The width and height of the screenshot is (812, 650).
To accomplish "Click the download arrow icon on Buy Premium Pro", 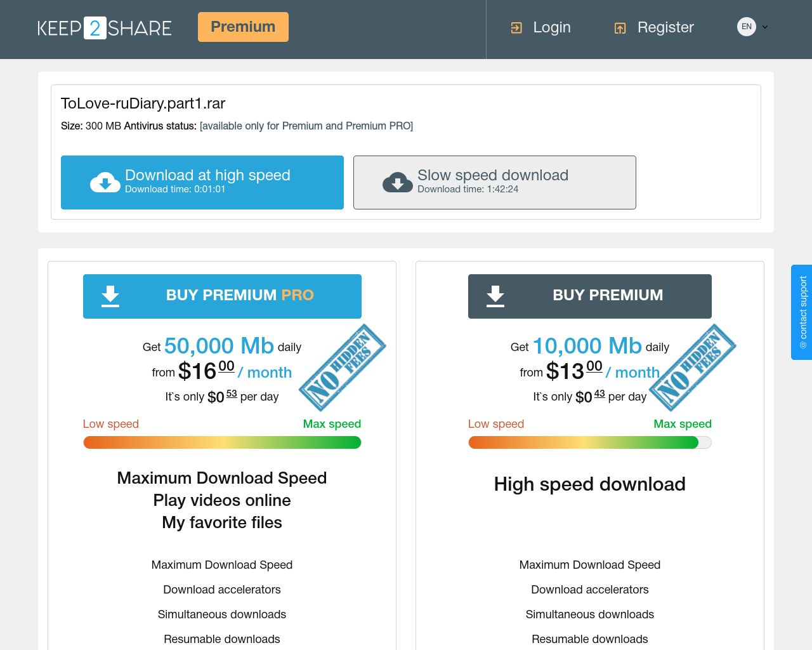I will [110, 296].
